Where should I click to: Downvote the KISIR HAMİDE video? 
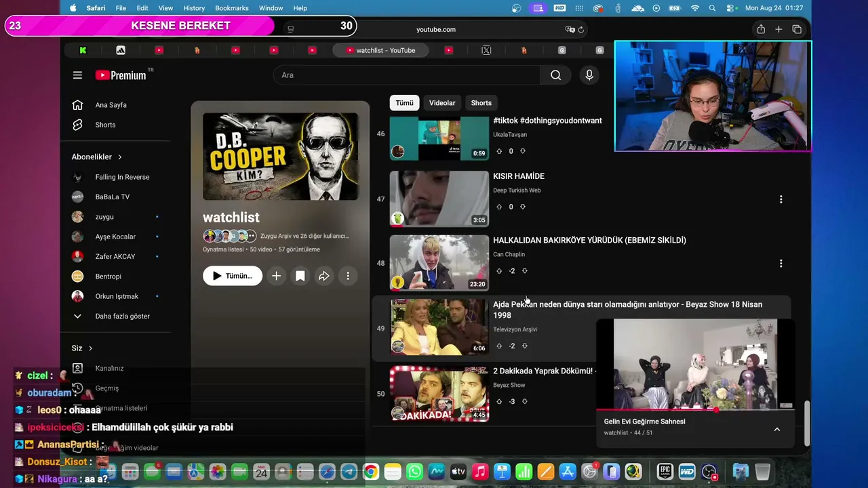click(x=523, y=207)
